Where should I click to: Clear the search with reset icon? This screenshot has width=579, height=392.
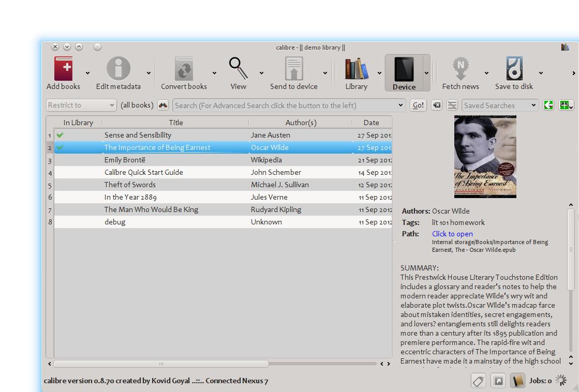(437, 105)
